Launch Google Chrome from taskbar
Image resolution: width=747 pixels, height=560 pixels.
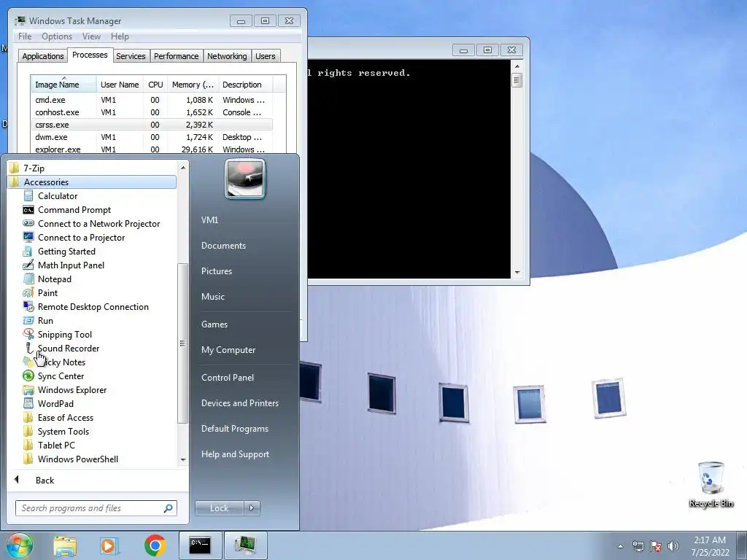155,545
